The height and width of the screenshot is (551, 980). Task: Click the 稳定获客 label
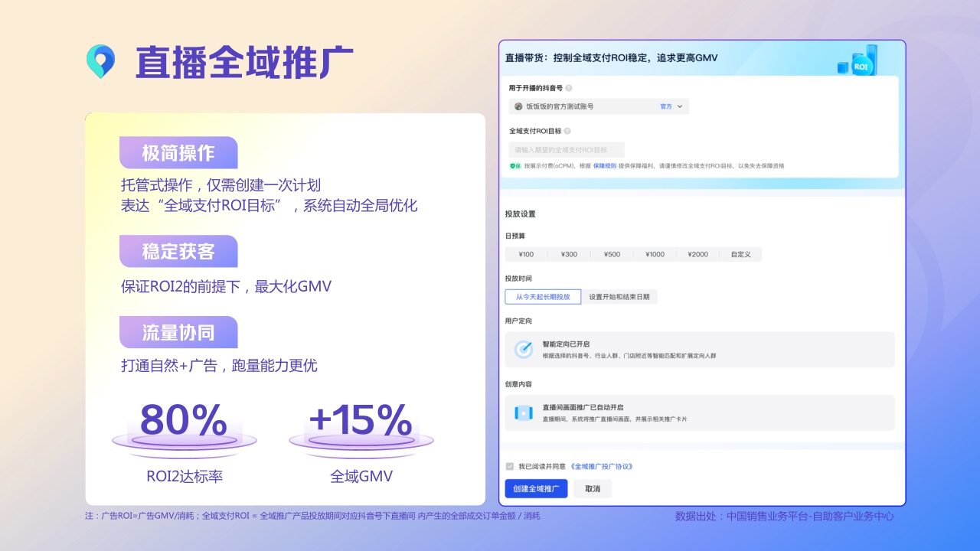178,251
